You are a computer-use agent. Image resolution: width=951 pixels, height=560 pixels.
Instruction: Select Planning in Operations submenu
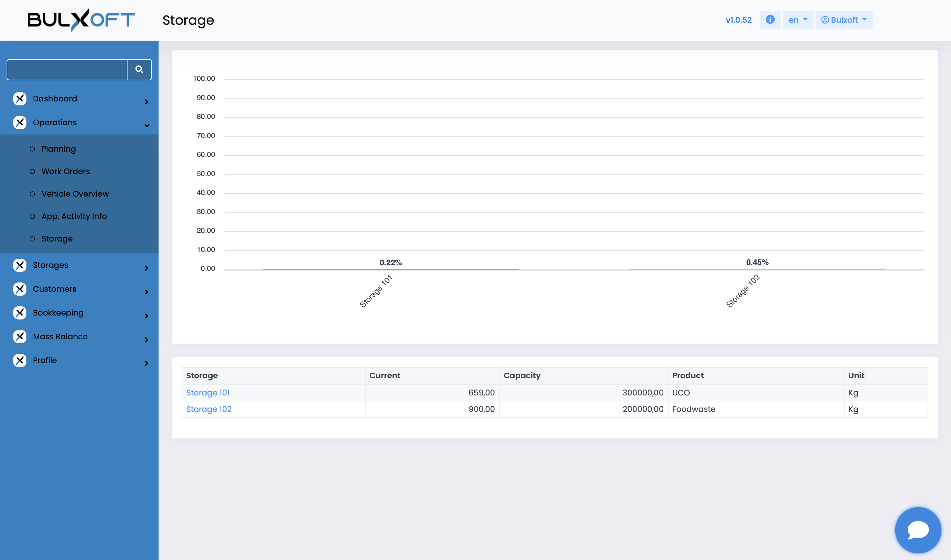[58, 149]
